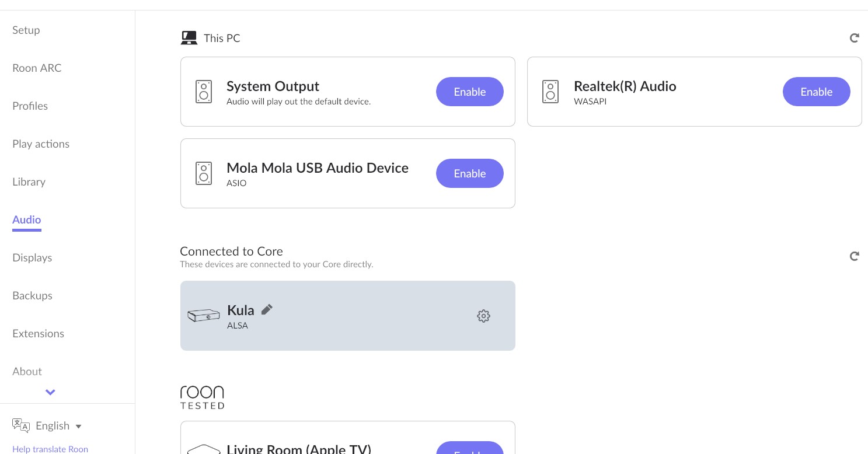Go to the Backups settings tab
Screen dimensions: 868x454
point(32,295)
